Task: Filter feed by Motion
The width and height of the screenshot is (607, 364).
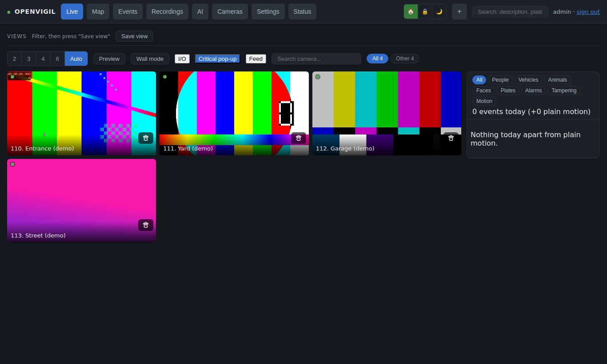Action: (484, 101)
